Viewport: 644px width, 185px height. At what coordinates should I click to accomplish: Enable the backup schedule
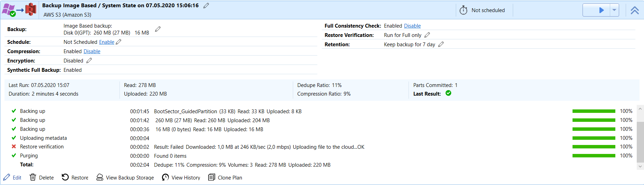106,42
